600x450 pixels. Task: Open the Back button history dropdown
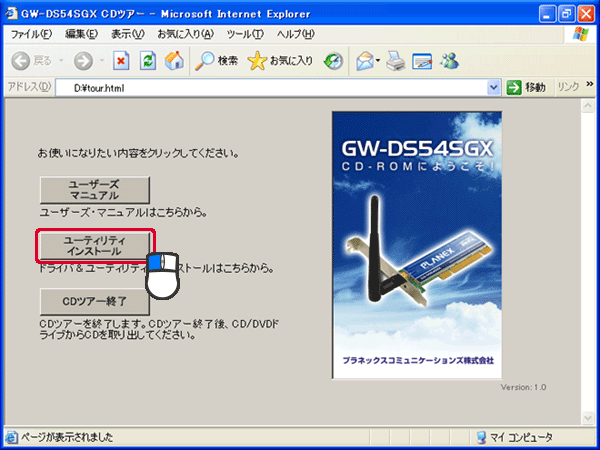61,60
